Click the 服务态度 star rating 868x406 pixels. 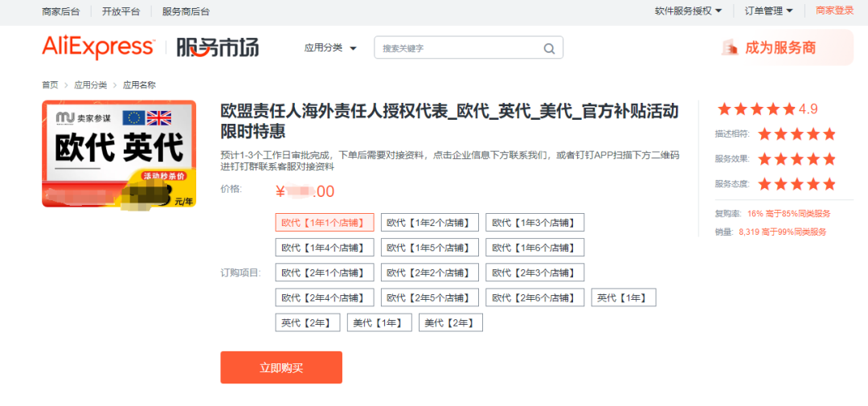(x=796, y=184)
